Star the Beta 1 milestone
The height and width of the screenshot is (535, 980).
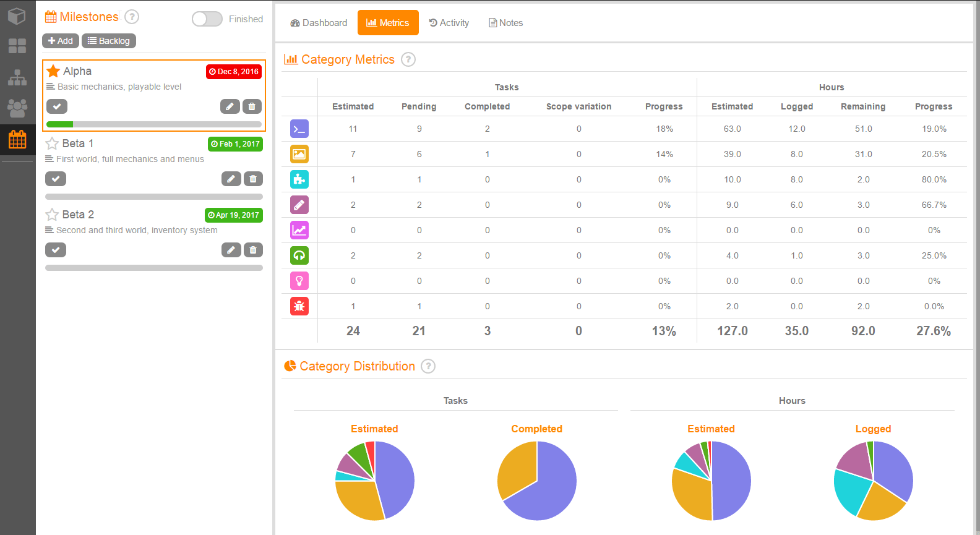[52, 143]
